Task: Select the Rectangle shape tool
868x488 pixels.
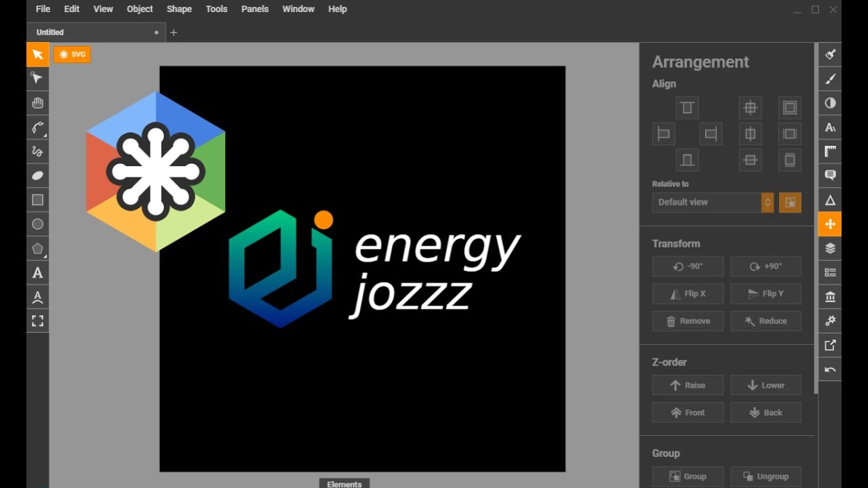Action: coord(38,200)
